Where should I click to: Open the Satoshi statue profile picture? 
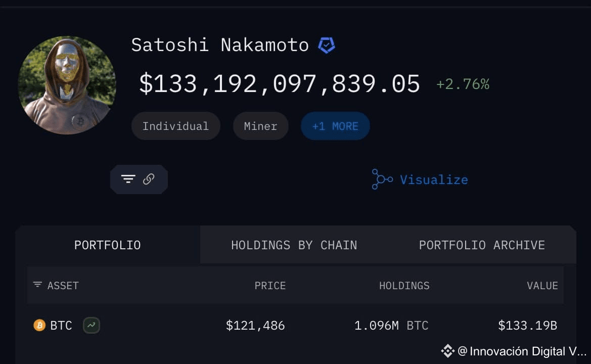(x=67, y=85)
